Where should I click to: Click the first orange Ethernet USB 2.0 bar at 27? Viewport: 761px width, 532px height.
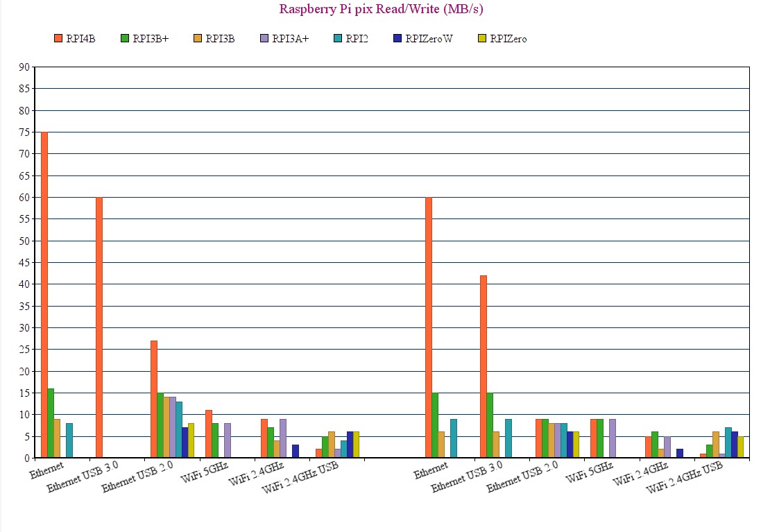point(154,399)
